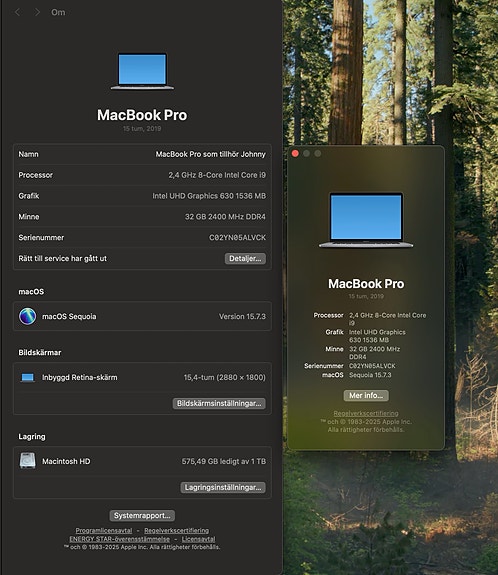Viewport: 498px width, 575px height.
Task: Open Regelverkscertifiering link in settings footer
Action: [176, 531]
